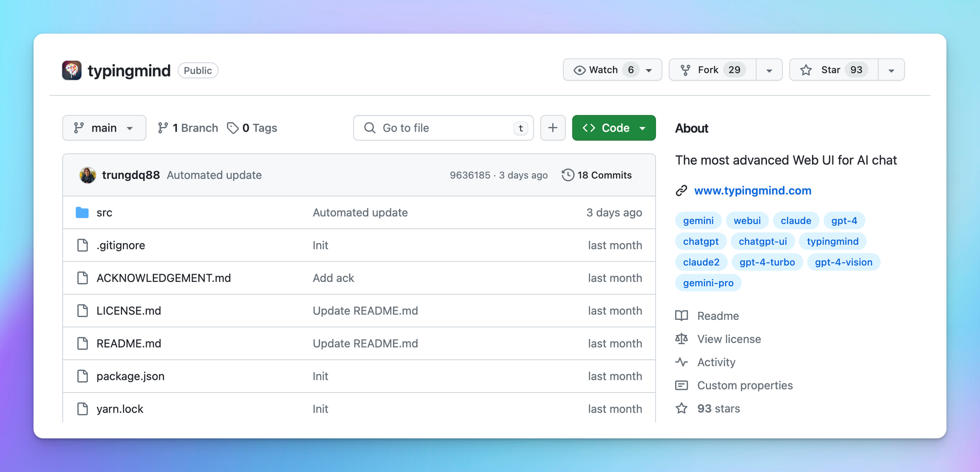Click the typingmind repository title

(x=129, y=70)
